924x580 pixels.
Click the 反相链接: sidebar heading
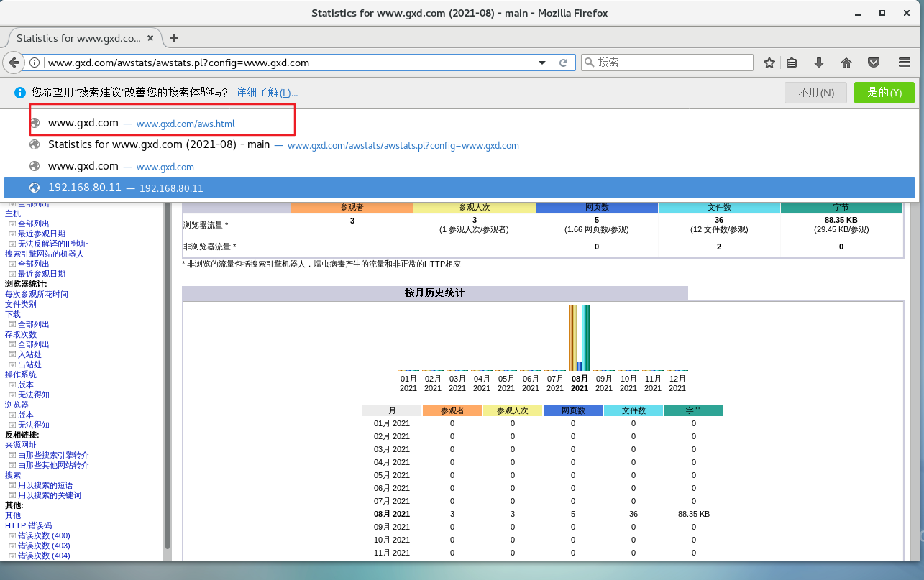22,435
